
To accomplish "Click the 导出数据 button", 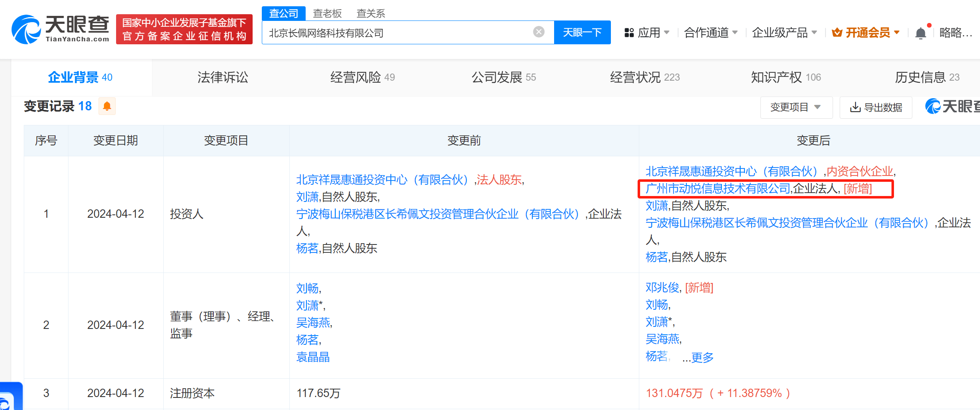I will coord(876,107).
